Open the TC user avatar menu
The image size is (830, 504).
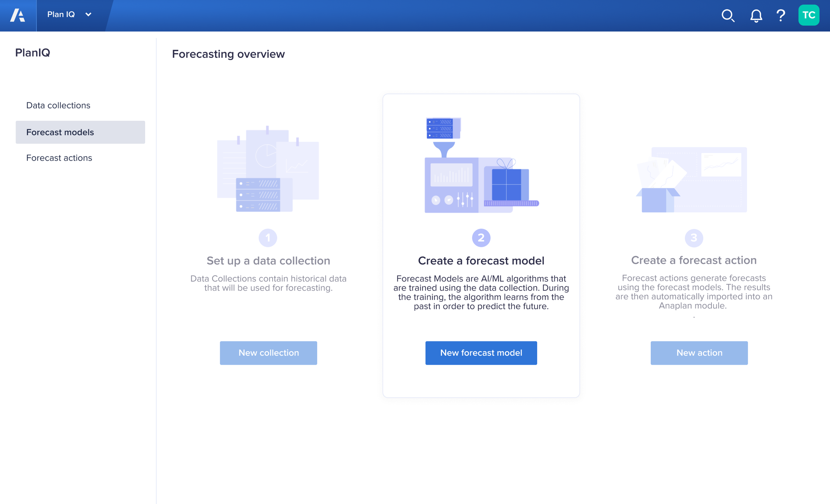(808, 15)
